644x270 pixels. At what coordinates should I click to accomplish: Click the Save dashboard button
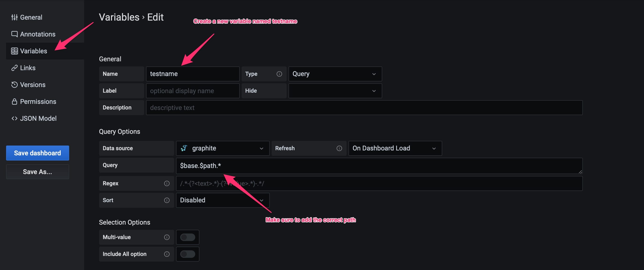[x=37, y=153]
